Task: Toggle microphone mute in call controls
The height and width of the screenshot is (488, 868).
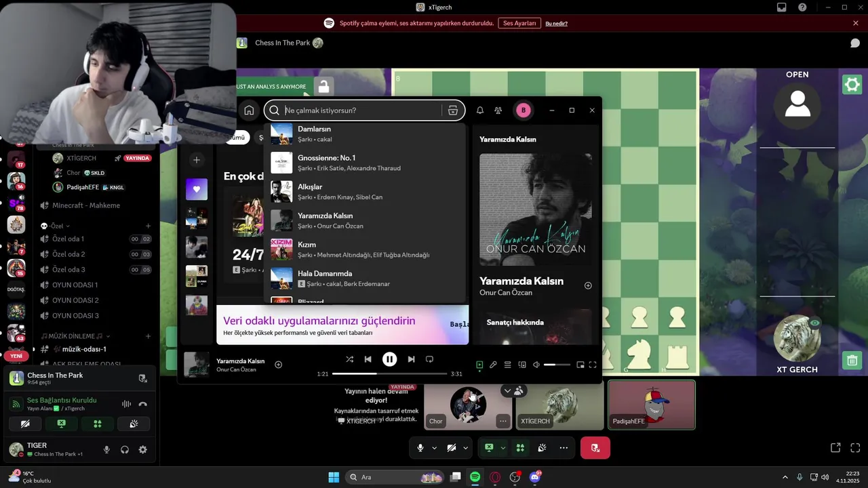Action: tap(420, 448)
